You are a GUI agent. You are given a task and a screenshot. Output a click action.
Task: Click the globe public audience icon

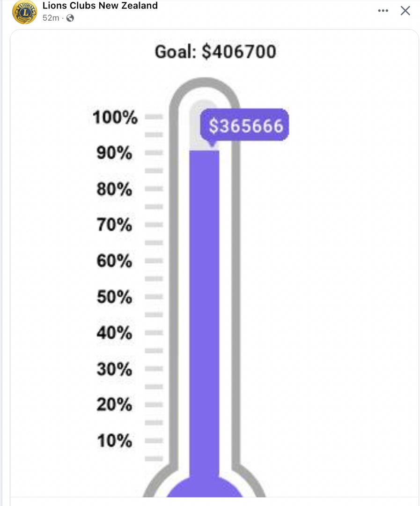pyautogui.click(x=70, y=18)
